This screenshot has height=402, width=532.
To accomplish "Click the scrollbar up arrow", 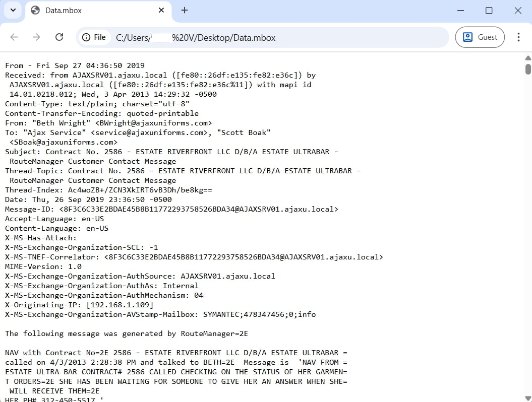I will click(527, 57).
